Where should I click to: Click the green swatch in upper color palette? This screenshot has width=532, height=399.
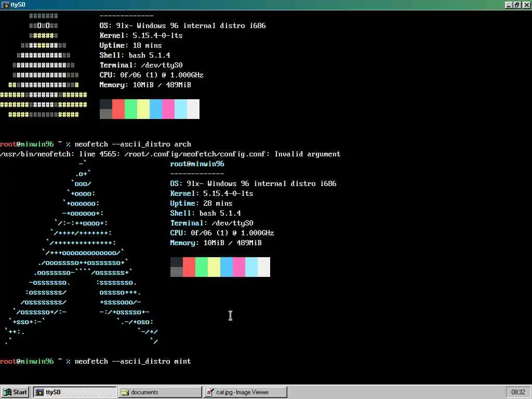(x=131, y=109)
